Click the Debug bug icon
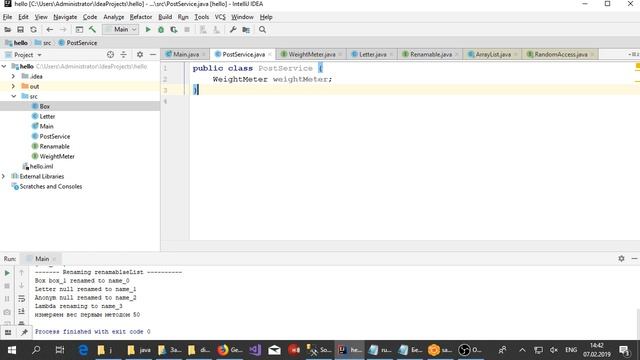Viewport: 640px width, 360px height. (161, 29)
